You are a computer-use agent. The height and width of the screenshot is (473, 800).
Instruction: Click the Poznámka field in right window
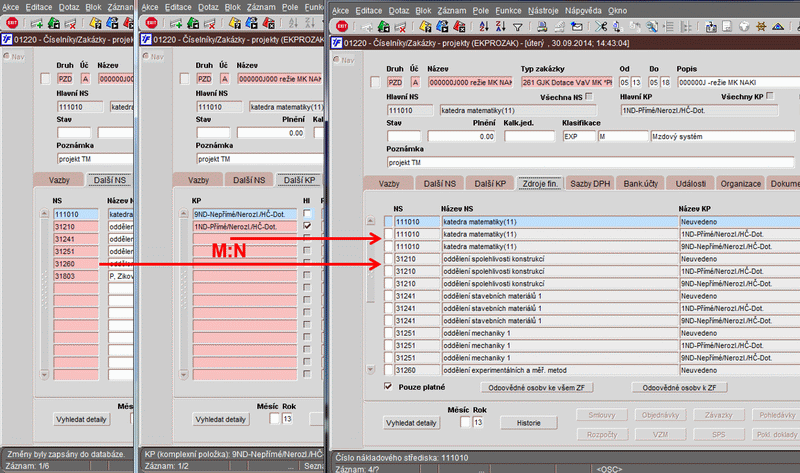click(590, 162)
